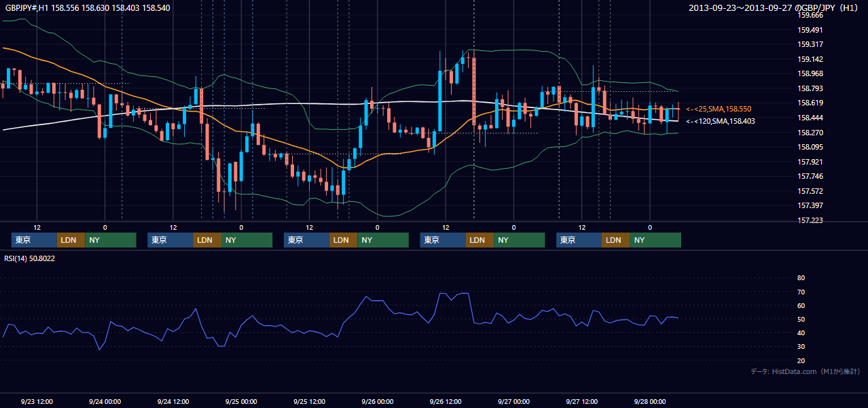
Task: Select the NY session block for 9/27
Action: pos(655,240)
